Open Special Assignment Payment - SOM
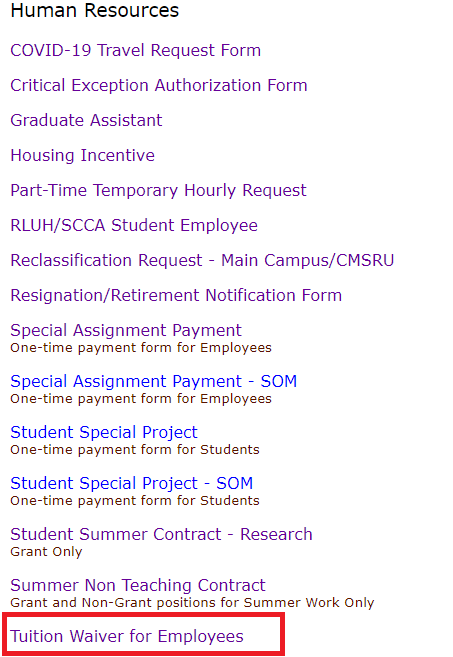Image resolution: width=453 pixels, height=657 pixels. [153, 381]
